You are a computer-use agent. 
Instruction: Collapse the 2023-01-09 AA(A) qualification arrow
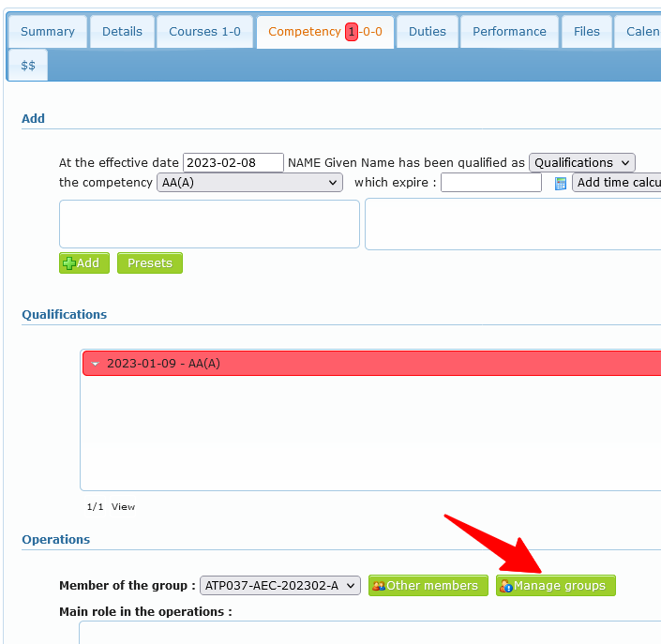click(95, 364)
